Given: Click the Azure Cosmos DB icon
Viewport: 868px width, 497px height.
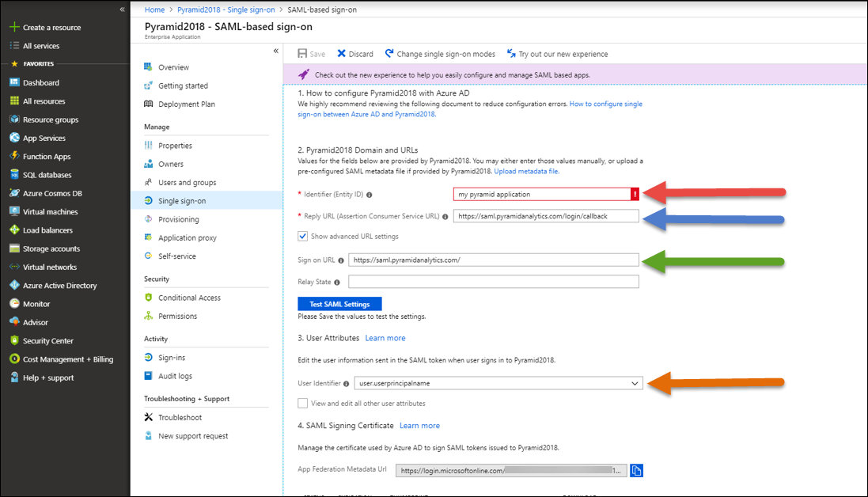Looking at the screenshot, I should coord(14,193).
